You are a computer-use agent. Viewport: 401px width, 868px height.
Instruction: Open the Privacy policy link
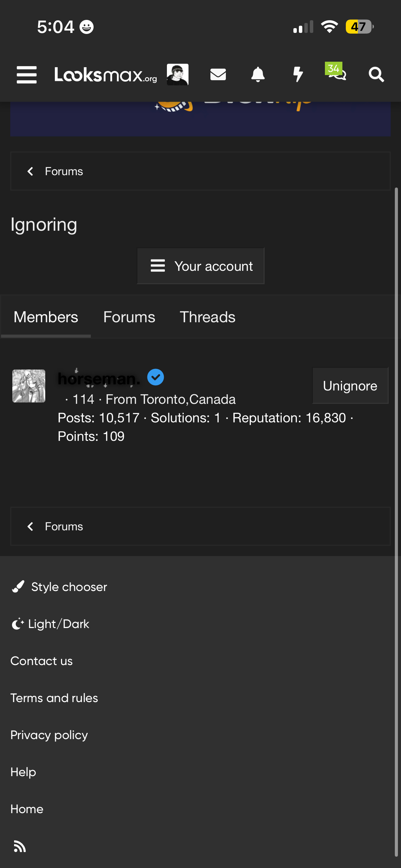pyautogui.click(x=49, y=735)
